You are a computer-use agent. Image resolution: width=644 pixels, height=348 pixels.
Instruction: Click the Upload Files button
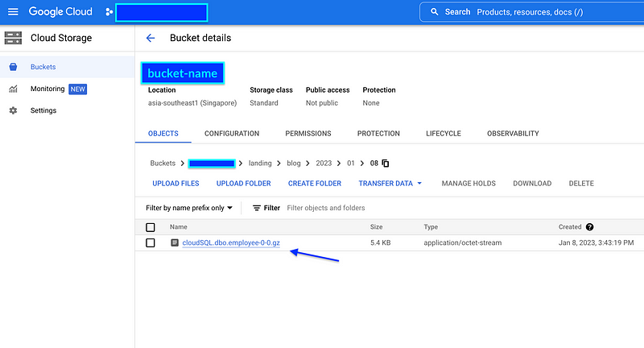[175, 184]
